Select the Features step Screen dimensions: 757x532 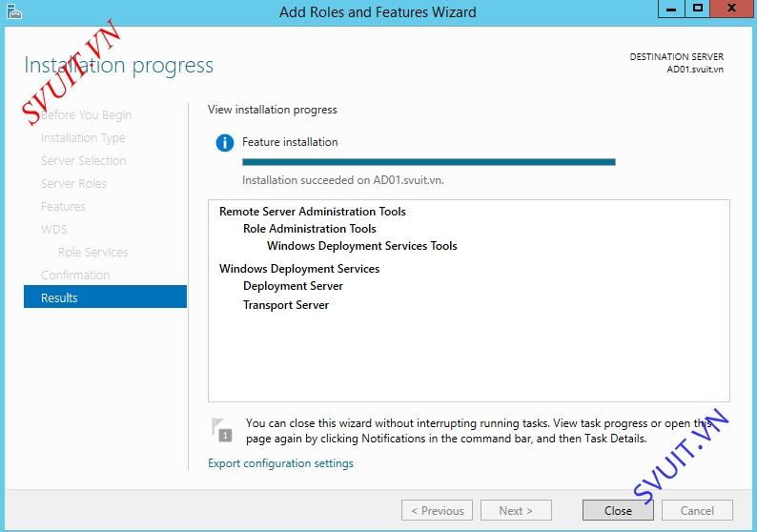63,207
